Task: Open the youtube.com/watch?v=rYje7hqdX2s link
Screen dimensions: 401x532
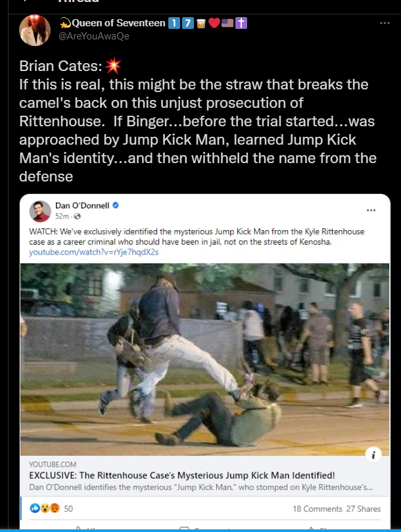Action: click(x=93, y=252)
